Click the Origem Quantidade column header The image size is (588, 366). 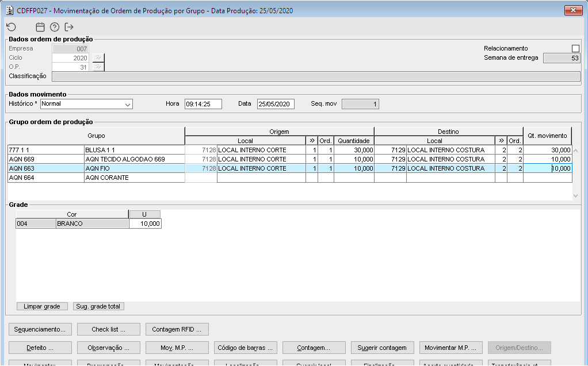[x=354, y=141]
